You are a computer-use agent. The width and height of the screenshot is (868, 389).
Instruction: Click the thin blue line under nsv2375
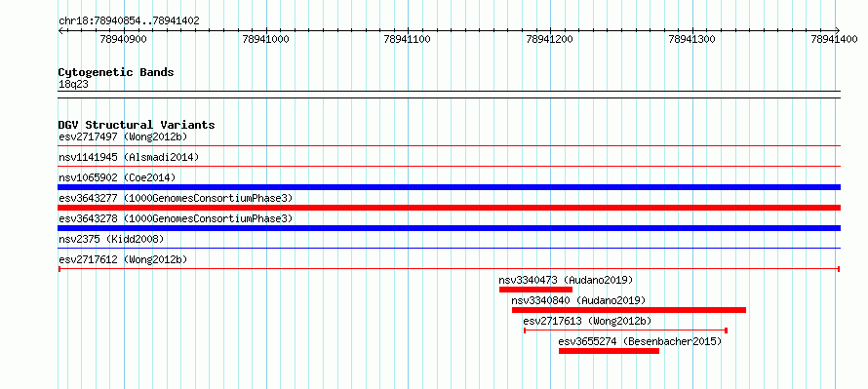pos(449,248)
